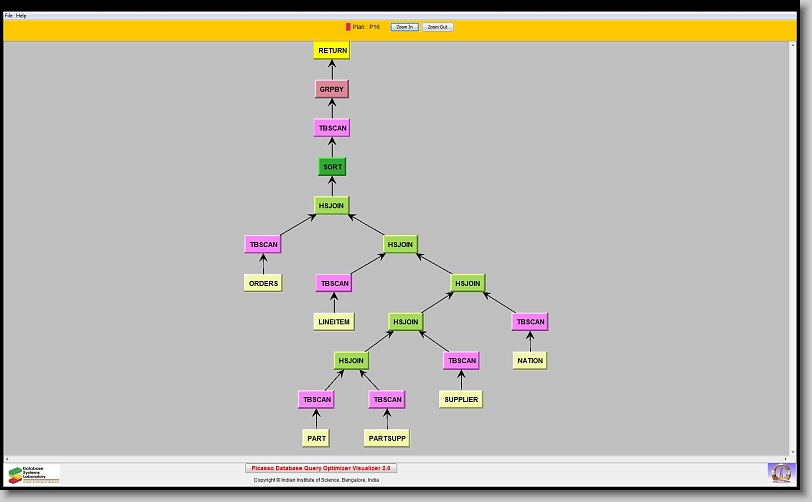This screenshot has height=502, width=812.
Task: Select the NATION table node
Action: [x=530, y=360]
